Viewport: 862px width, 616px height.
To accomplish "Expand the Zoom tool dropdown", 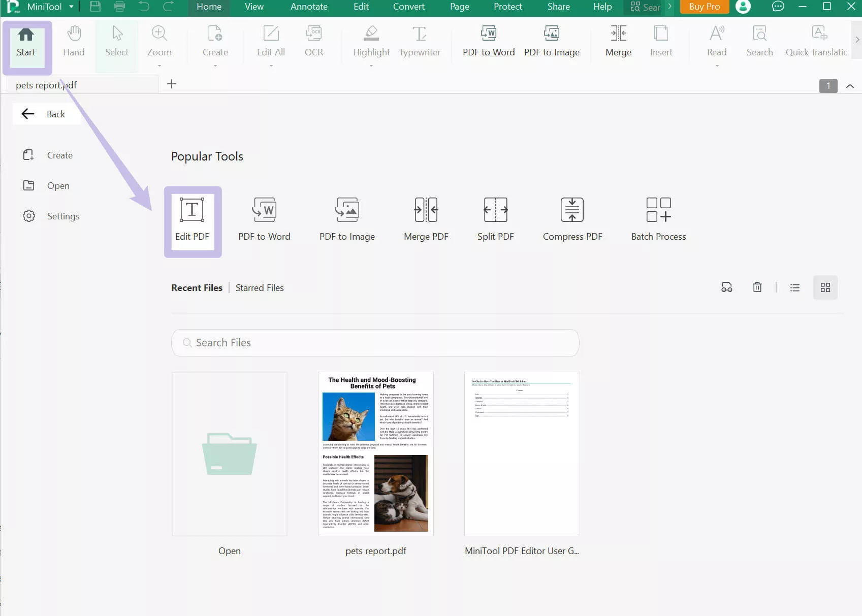I will [159, 65].
